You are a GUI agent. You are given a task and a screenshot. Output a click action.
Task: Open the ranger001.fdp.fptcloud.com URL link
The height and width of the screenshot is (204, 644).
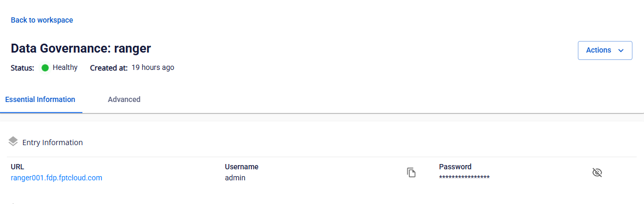tap(57, 178)
